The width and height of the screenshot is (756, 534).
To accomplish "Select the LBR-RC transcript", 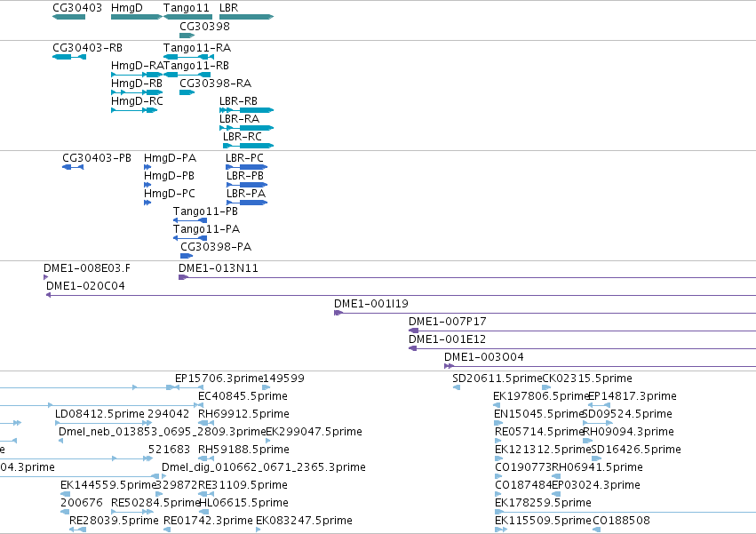I will coord(249,146).
